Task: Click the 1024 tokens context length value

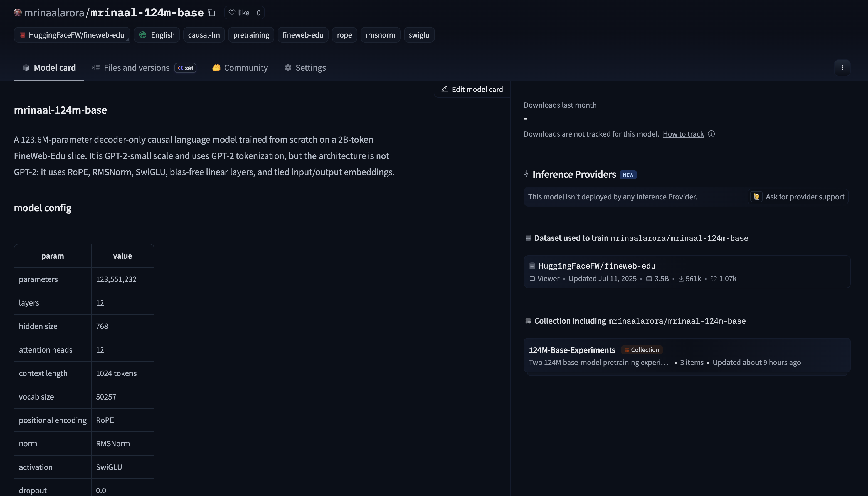Action: (x=116, y=373)
